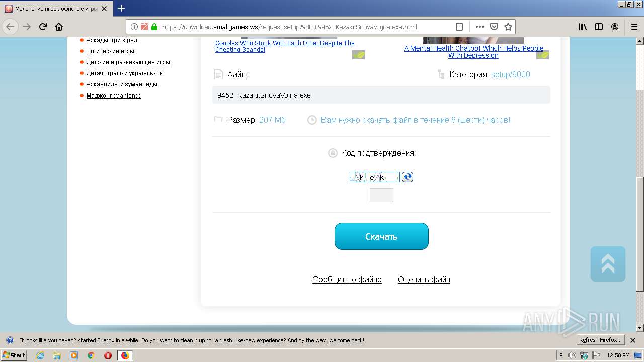
Task: Click the volume icon in system tray
Action: pyautogui.click(x=572, y=355)
